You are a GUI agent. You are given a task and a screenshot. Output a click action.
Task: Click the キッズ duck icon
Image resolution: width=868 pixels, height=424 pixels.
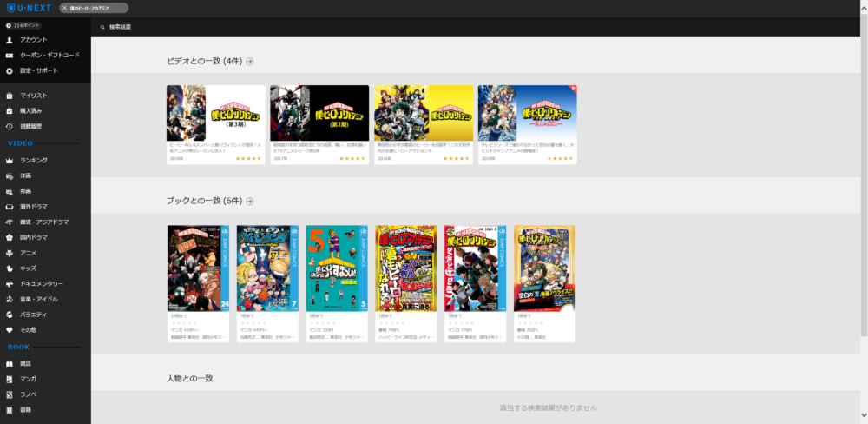click(x=10, y=268)
